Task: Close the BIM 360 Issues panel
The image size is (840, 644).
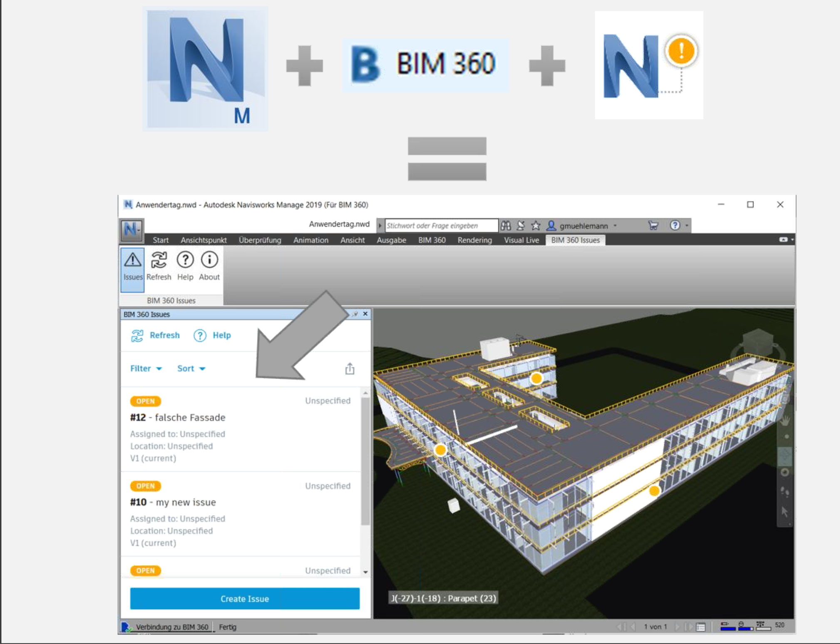Action: 365,314
